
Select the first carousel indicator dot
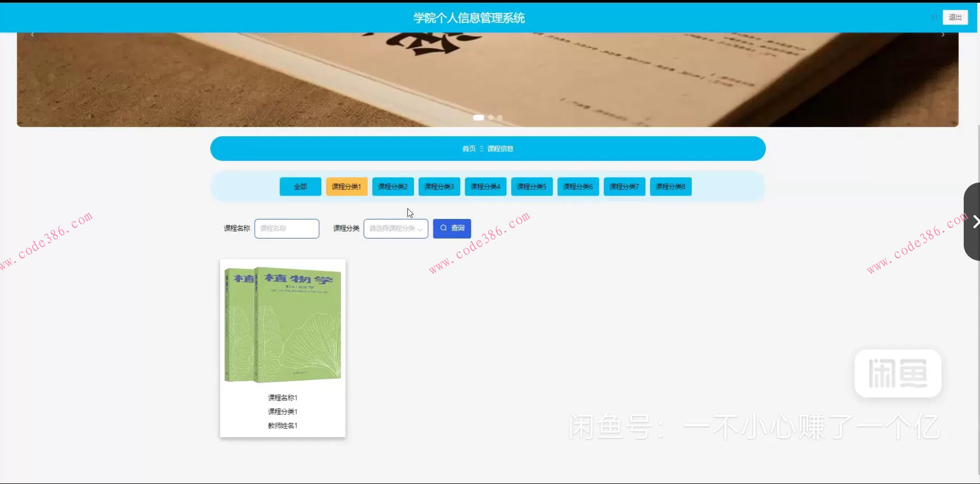478,117
